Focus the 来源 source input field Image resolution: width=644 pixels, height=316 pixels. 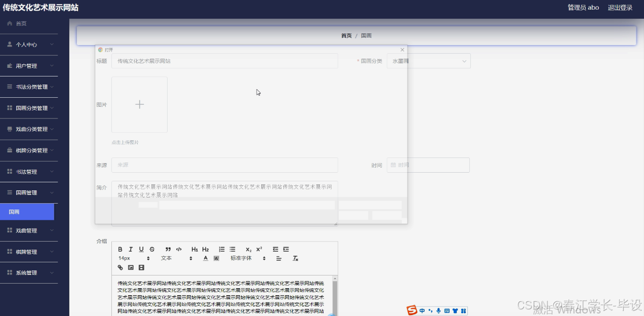pyautogui.click(x=225, y=165)
